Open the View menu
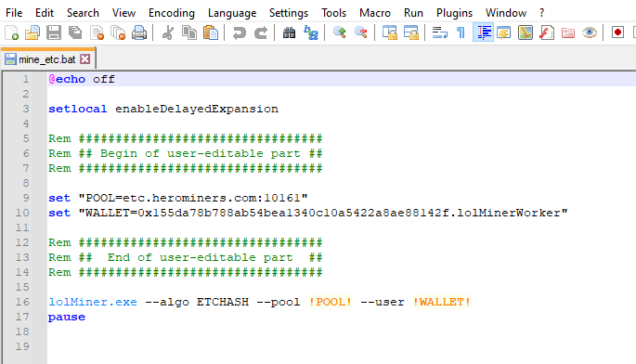This screenshot has height=364, width=636. pos(123,13)
